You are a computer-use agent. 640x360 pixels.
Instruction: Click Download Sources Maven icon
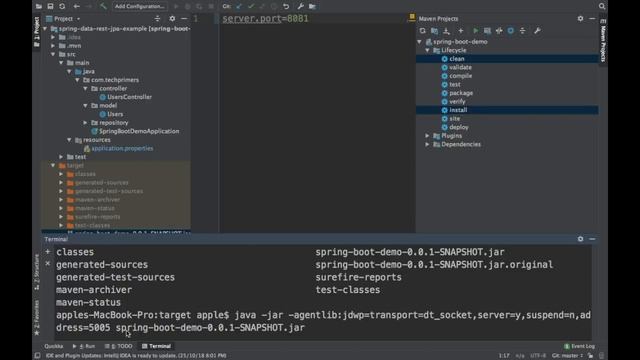coord(446,31)
